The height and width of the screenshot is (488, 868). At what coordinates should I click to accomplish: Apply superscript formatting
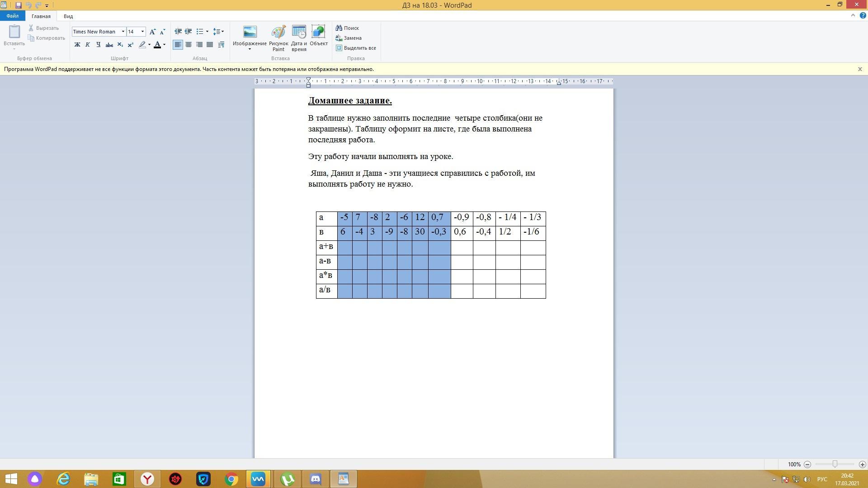click(130, 45)
